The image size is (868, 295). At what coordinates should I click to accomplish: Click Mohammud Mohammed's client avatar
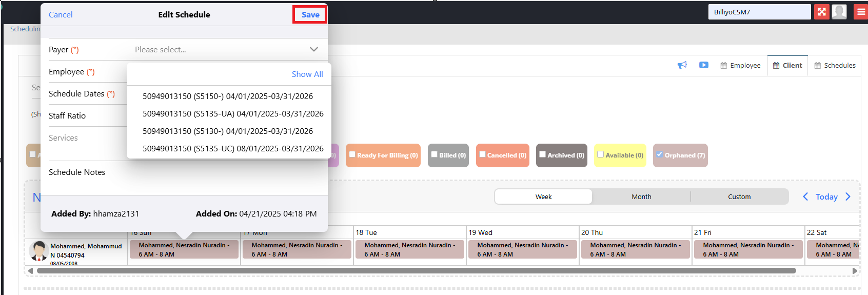(x=39, y=251)
